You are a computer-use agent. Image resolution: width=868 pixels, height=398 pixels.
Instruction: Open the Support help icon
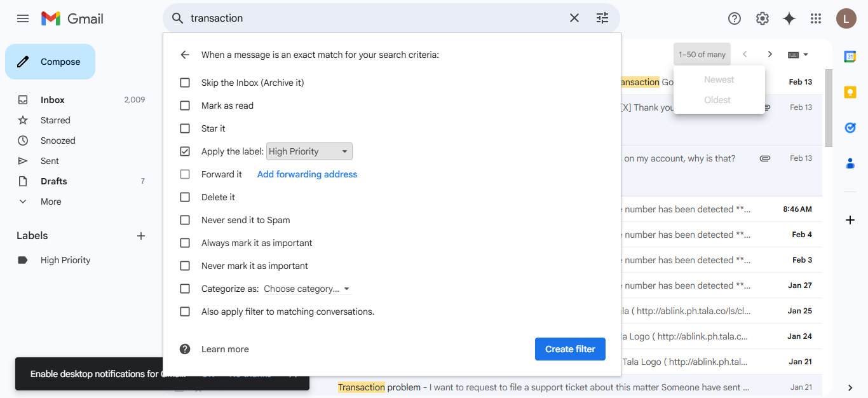click(x=735, y=18)
